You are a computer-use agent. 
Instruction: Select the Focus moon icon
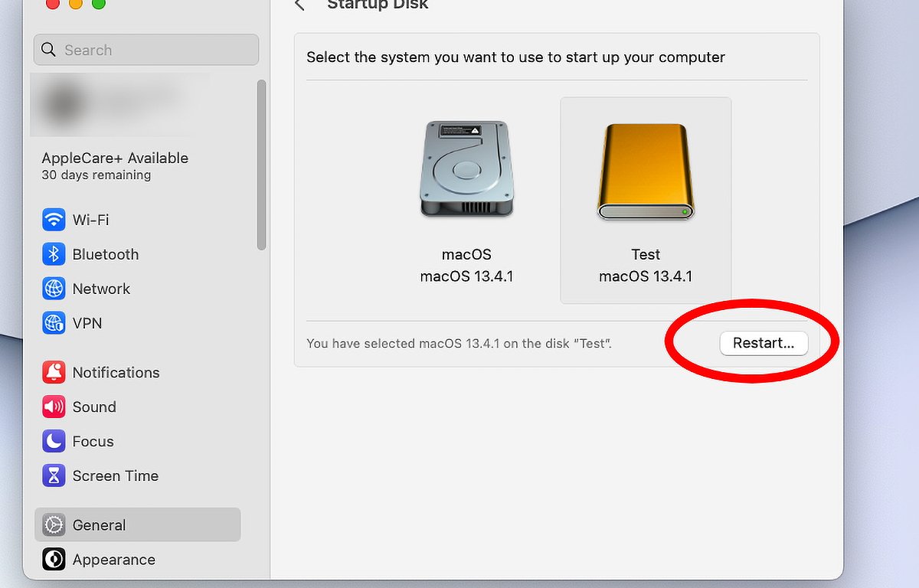(54, 441)
